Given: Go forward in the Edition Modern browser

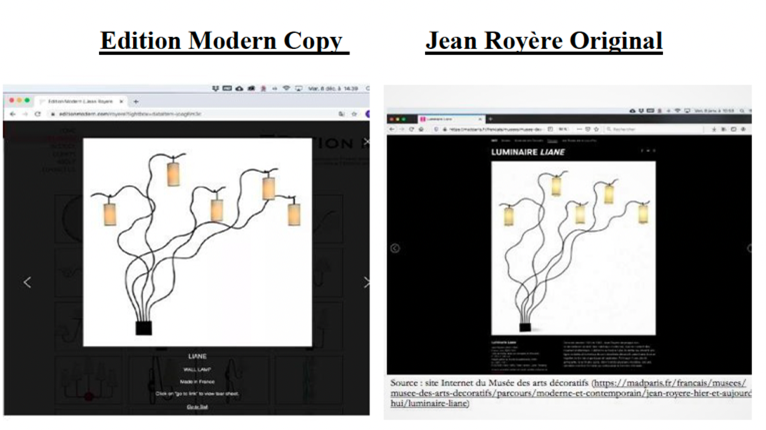Looking at the screenshot, I should point(24,114).
